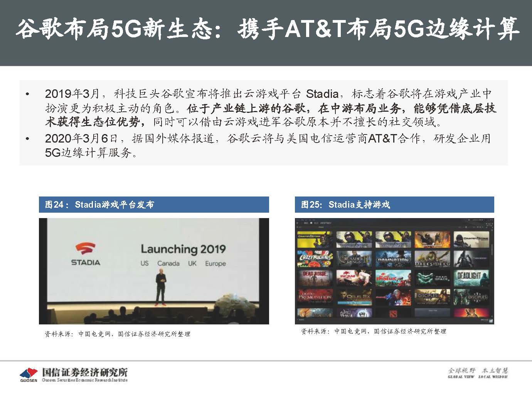Select the Deadlight game cover
The height and width of the screenshot is (393, 532).
click(x=471, y=278)
